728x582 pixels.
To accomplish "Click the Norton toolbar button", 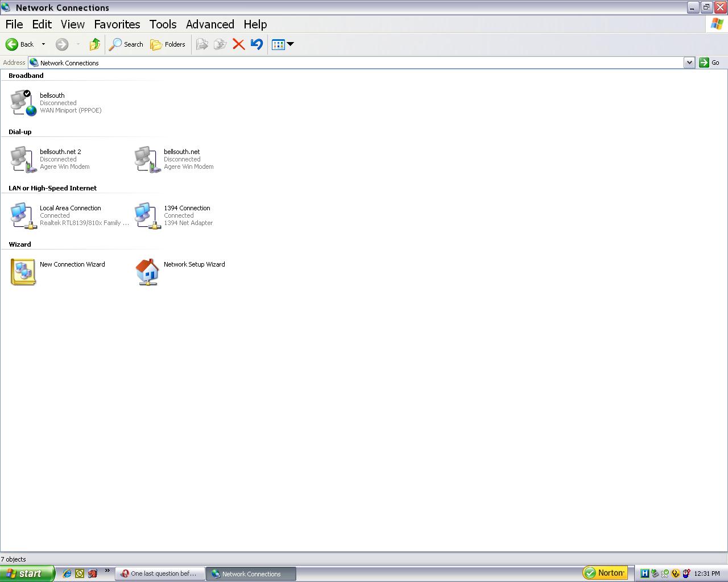I will coord(605,573).
